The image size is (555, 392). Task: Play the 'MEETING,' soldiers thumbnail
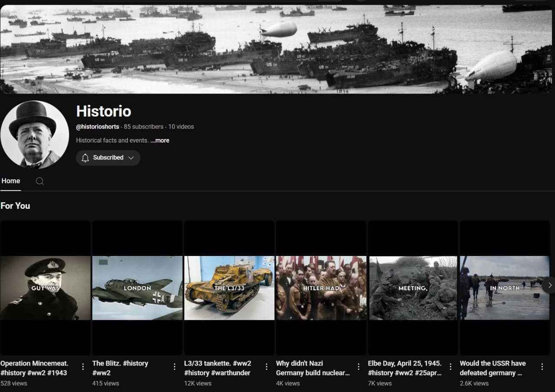coord(413,288)
